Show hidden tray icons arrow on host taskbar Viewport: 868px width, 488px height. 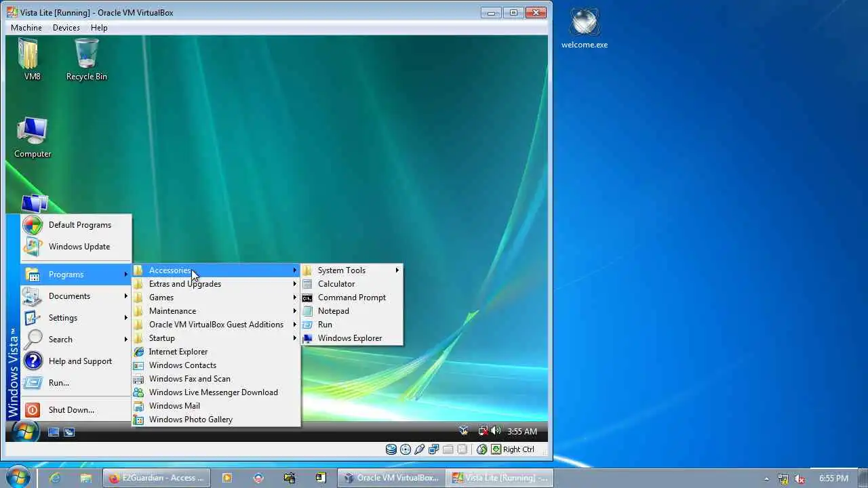pos(767,479)
